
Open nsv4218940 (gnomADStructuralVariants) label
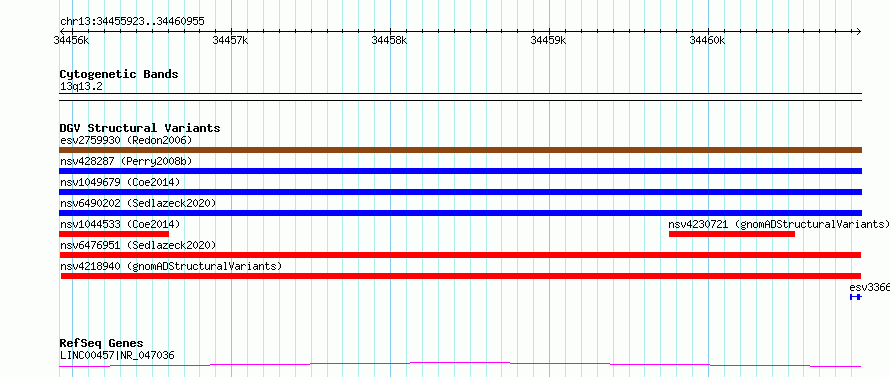coord(171,266)
